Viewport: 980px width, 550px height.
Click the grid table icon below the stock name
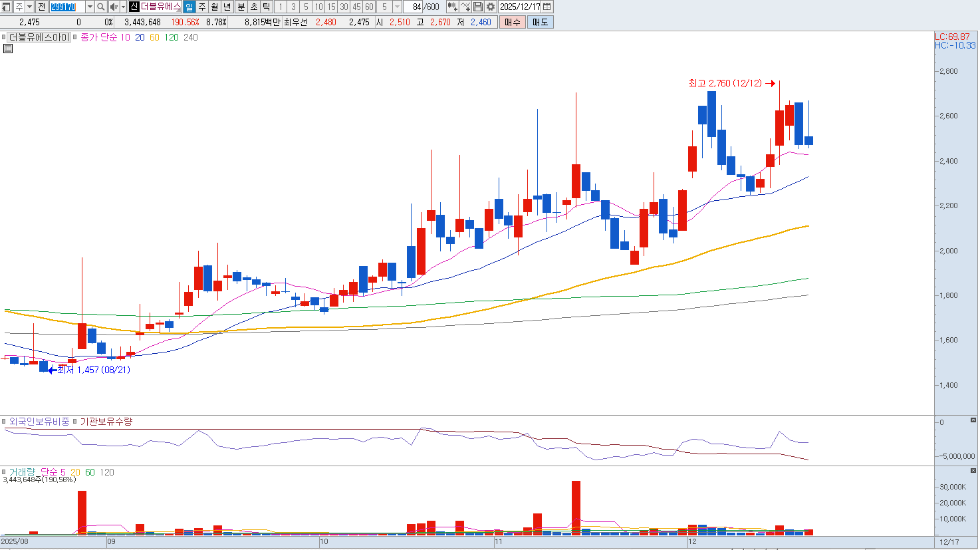(8, 49)
